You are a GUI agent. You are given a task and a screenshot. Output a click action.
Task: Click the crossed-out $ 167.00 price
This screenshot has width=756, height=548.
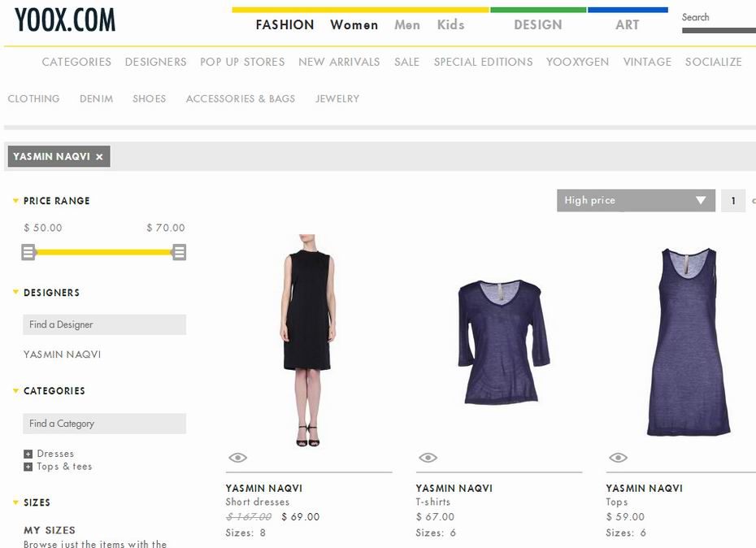click(x=249, y=517)
